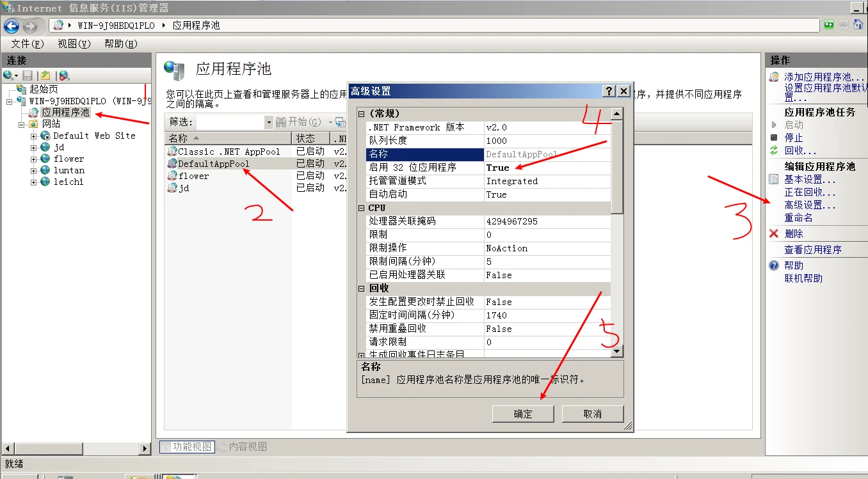Click the Home icon beside the address bar
This screenshot has width=868, height=479.
coord(858,25)
